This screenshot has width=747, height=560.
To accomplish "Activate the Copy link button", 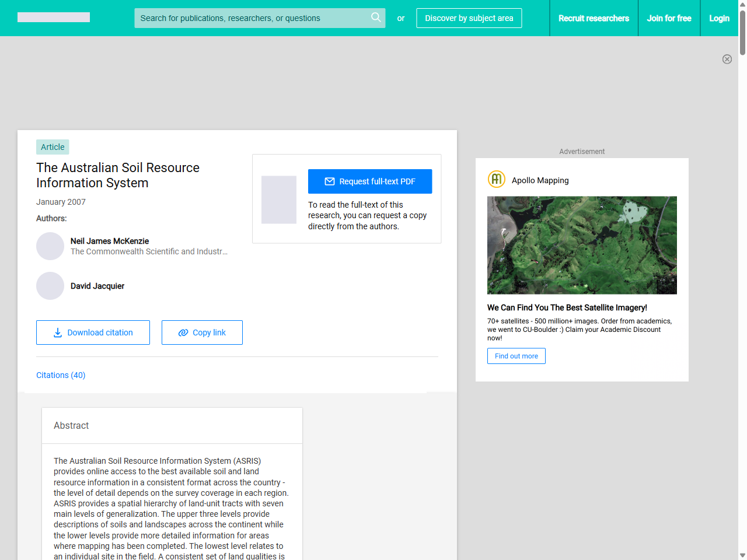I will [202, 332].
